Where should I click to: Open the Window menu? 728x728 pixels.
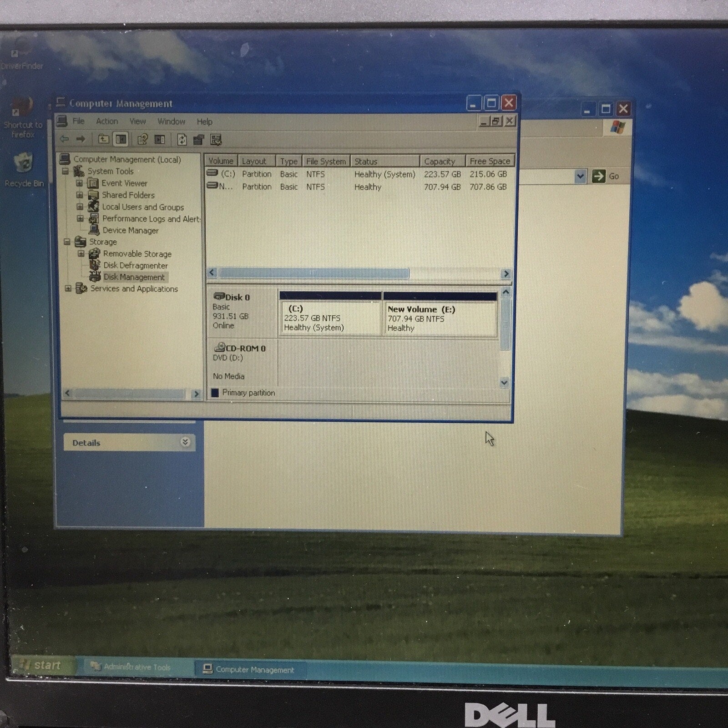pos(171,121)
